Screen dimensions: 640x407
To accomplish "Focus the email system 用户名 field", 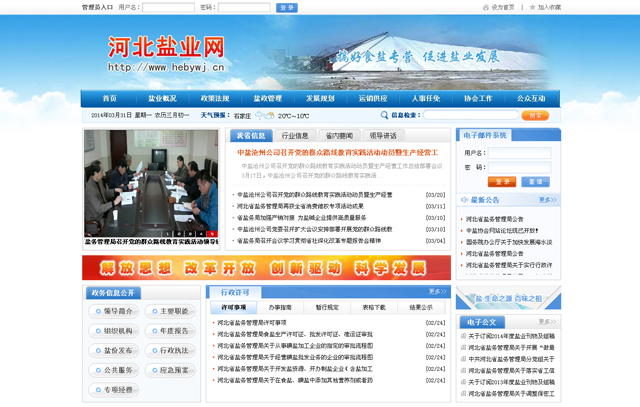I will pos(519,153).
